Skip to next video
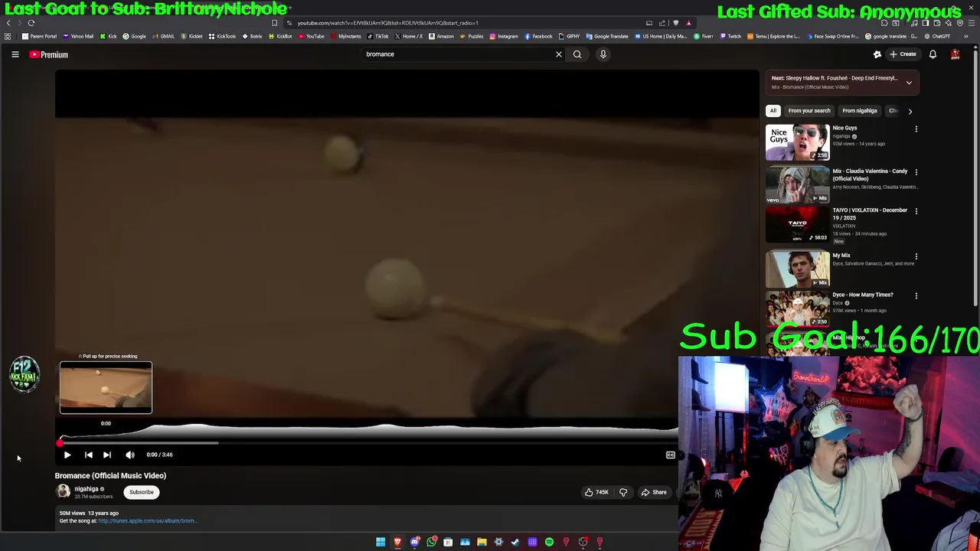980x551 pixels. click(107, 455)
